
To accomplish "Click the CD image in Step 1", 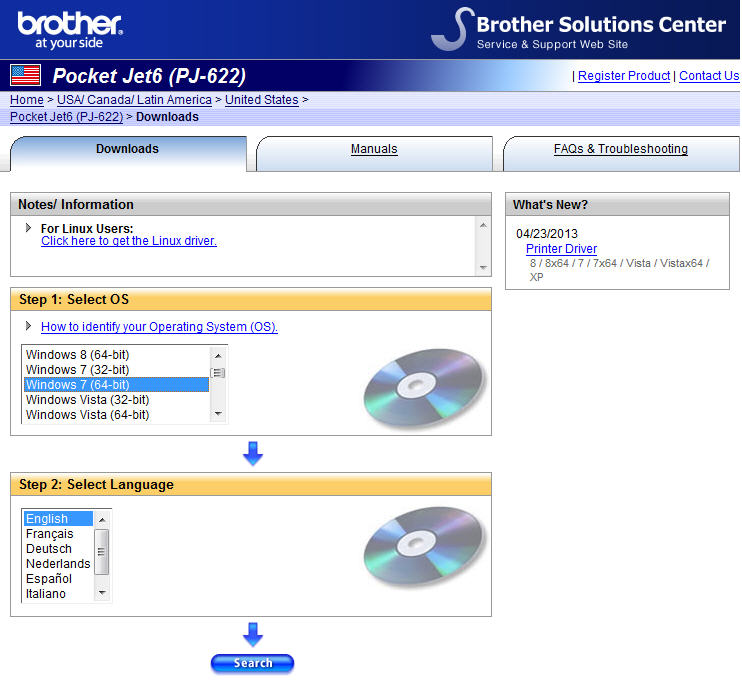I will tap(424, 387).
